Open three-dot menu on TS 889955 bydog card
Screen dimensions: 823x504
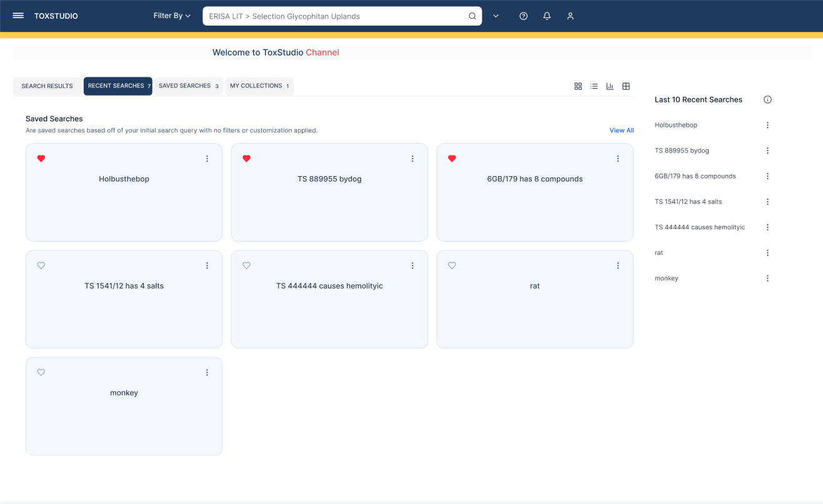point(412,159)
